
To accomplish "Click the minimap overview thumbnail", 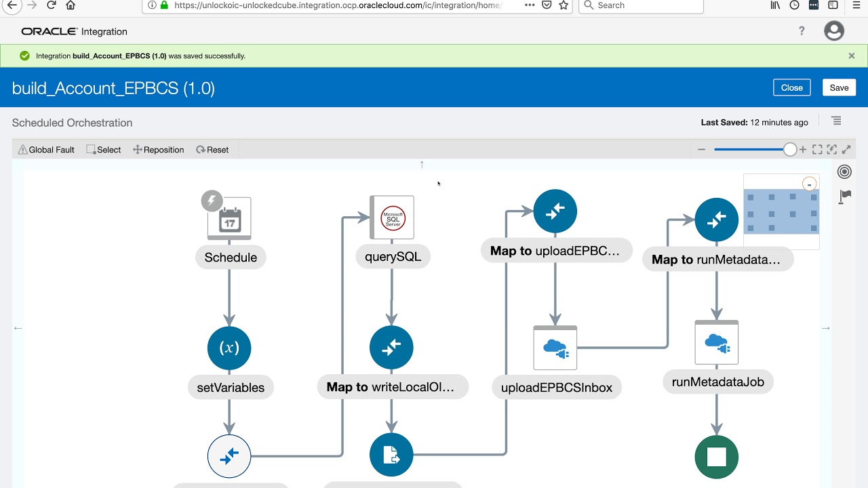I will [x=781, y=211].
